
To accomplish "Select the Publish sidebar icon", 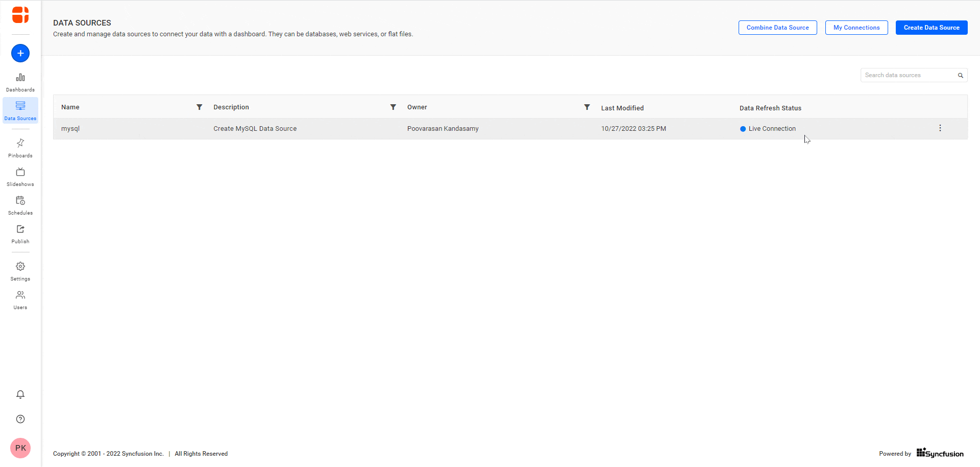I will [x=20, y=233].
